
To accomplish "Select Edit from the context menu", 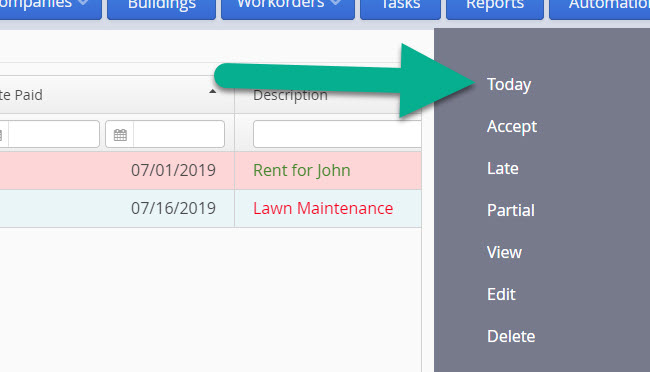I will pos(501,294).
